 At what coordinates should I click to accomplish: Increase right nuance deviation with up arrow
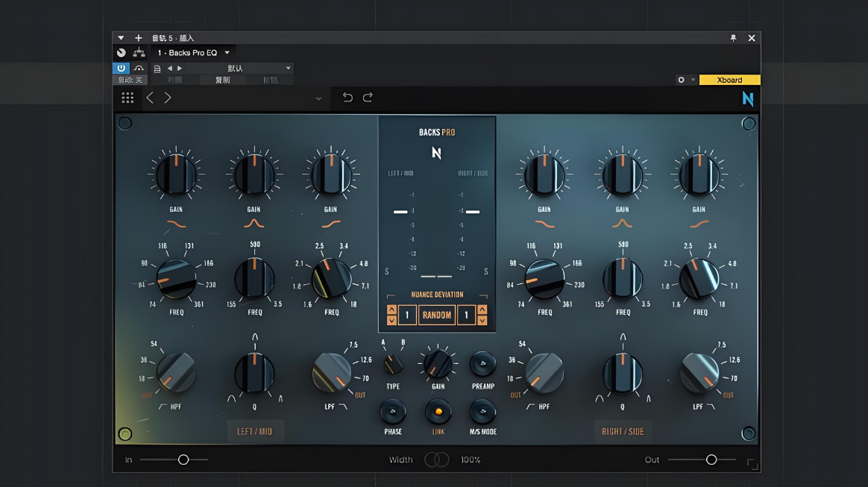(x=482, y=310)
